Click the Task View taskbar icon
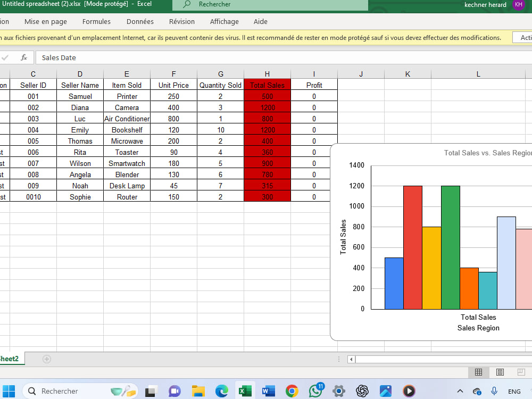 [x=151, y=391]
